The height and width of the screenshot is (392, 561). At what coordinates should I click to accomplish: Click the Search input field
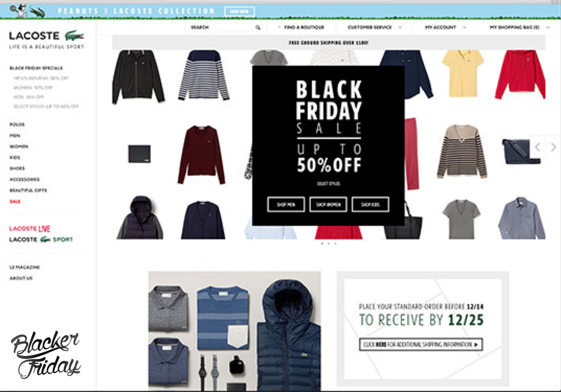[222, 28]
